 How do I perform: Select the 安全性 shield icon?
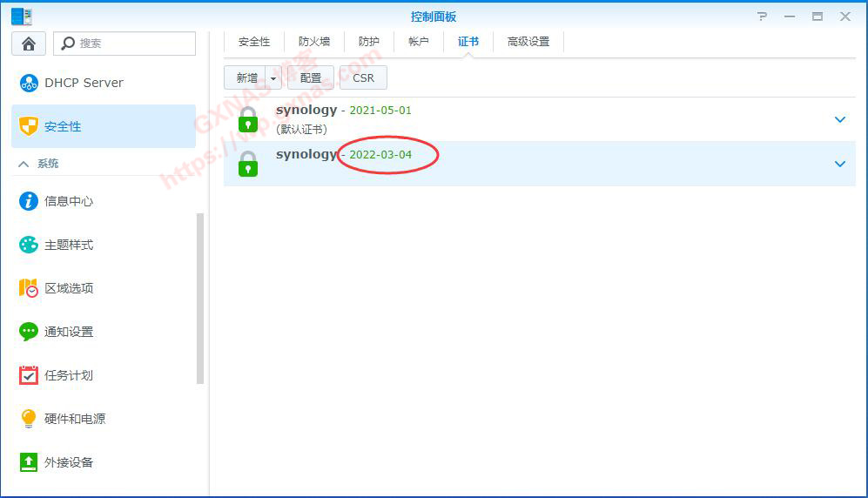click(29, 126)
